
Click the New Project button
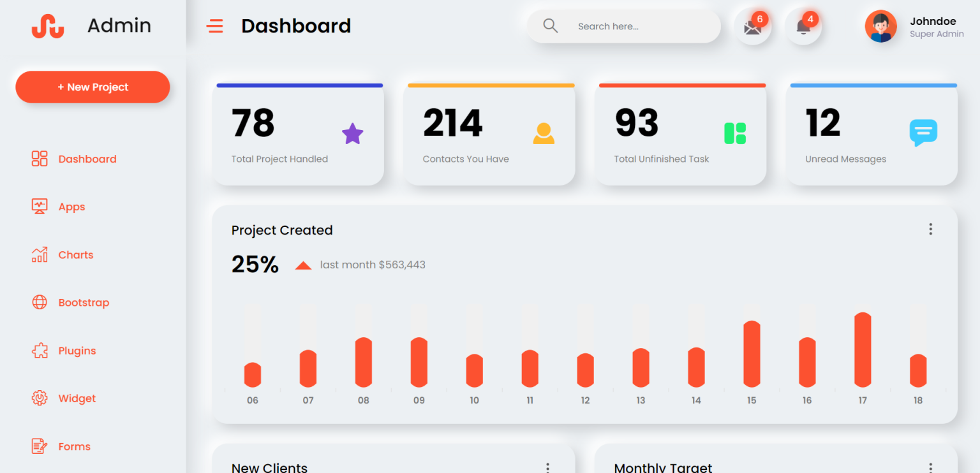coord(93,87)
